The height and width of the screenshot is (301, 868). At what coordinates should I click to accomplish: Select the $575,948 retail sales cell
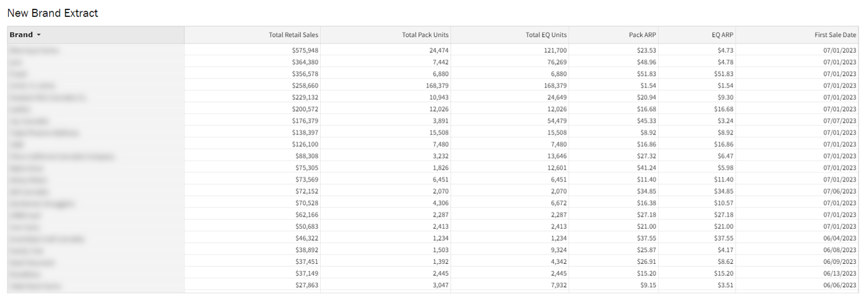(x=305, y=50)
